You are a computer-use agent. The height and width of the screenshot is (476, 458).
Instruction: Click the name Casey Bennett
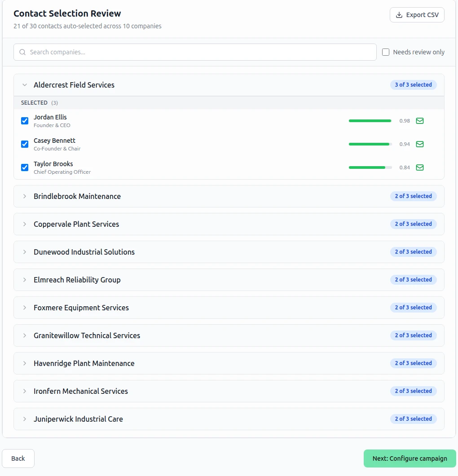[x=54, y=141]
